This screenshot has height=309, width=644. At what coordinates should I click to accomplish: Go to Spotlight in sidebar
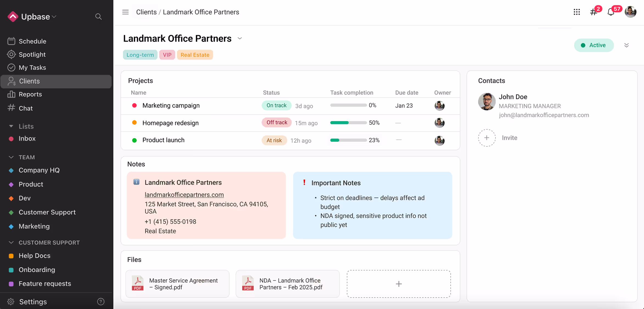(x=32, y=54)
